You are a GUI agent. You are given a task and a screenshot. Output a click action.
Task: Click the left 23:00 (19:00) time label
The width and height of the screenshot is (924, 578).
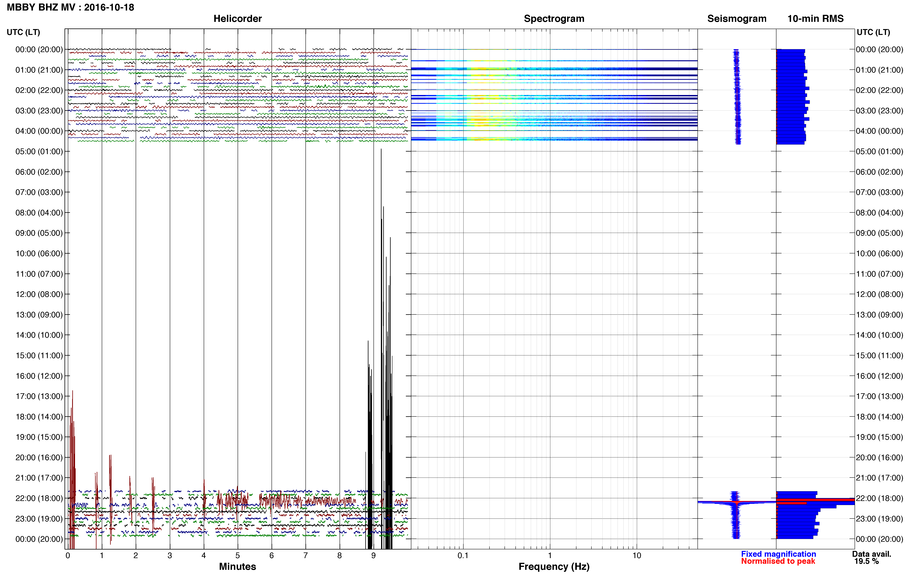click(x=39, y=519)
